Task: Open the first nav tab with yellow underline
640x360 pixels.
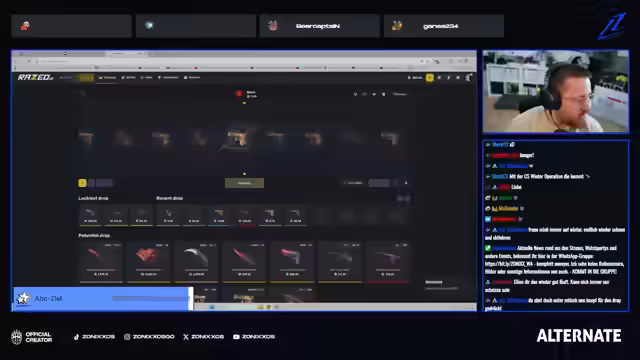Action: coord(108,78)
